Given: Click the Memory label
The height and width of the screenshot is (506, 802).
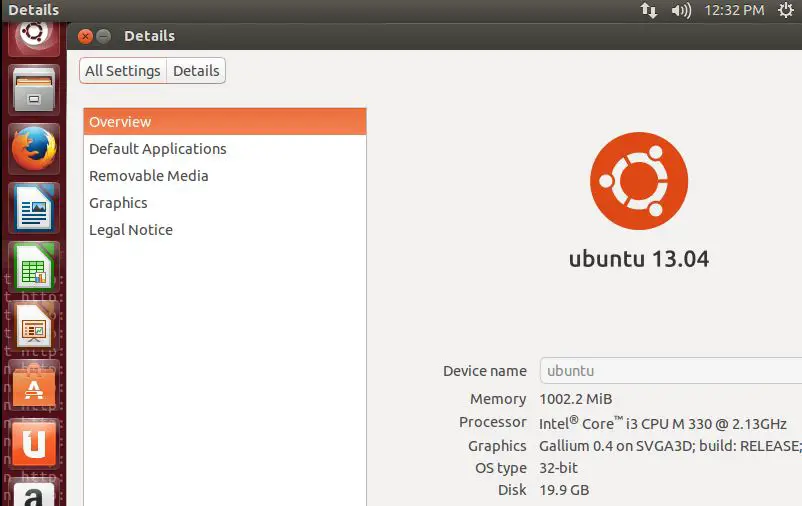Looking at the screenshot, I should pyautogui.click(x=498, y=399).
